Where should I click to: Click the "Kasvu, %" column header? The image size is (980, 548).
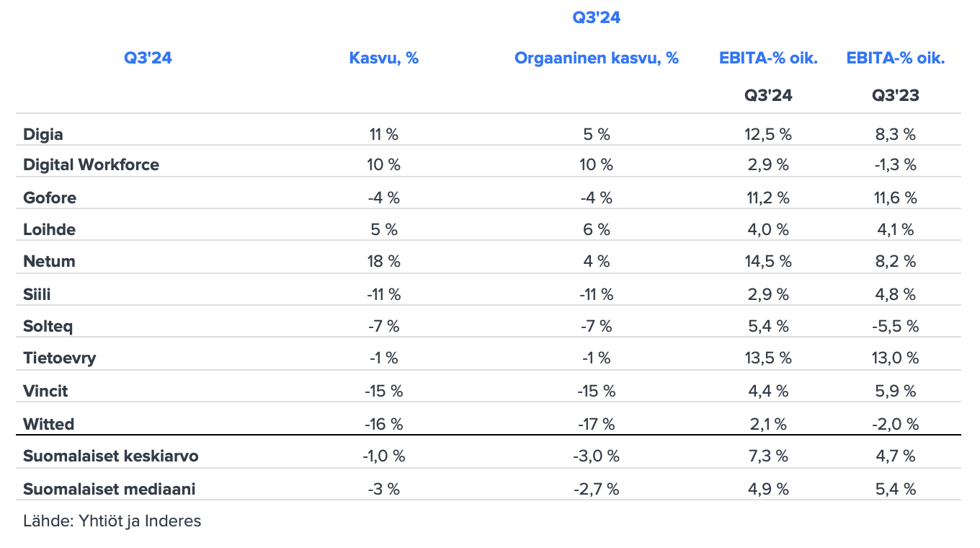pyautogui.click(x=383, y=58)
